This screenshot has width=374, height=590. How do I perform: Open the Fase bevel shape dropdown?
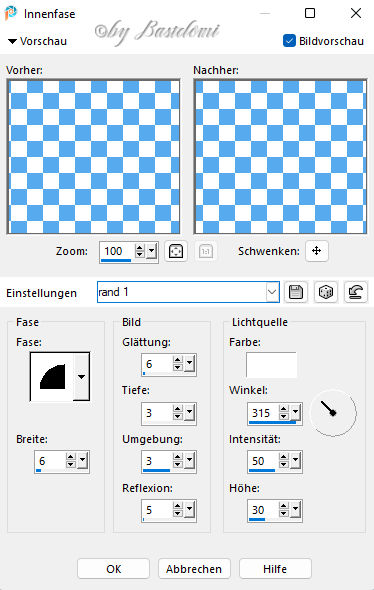tap(81, 377)
